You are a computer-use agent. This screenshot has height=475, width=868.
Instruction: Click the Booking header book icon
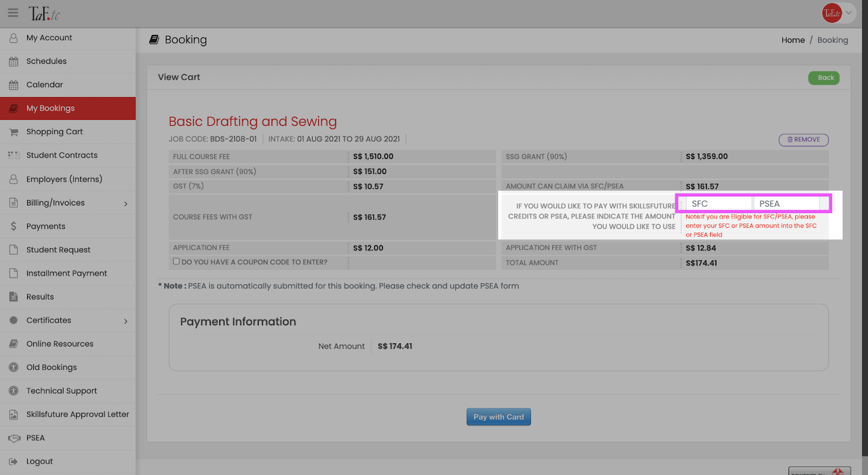(x=154, y=40)
